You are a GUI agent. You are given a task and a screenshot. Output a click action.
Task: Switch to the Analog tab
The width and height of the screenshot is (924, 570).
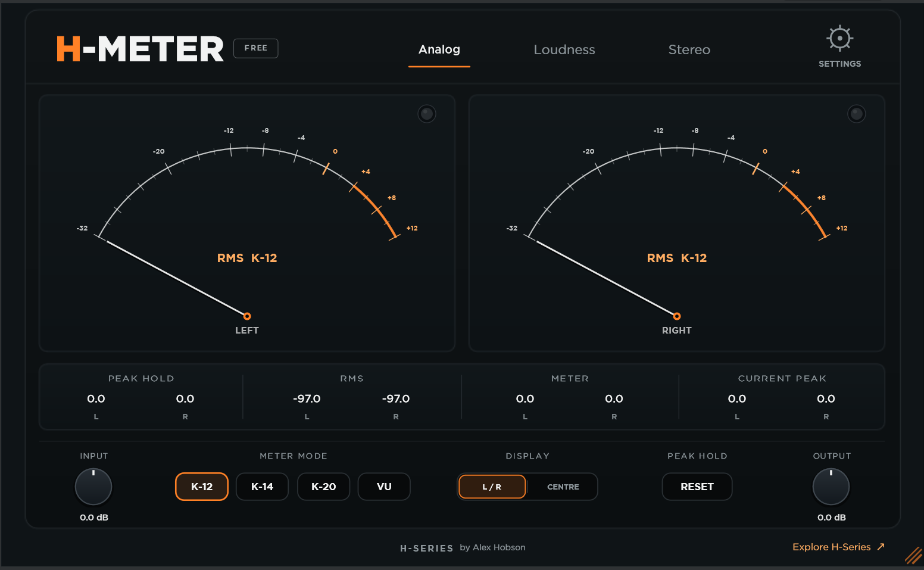(x=439, y=49)
